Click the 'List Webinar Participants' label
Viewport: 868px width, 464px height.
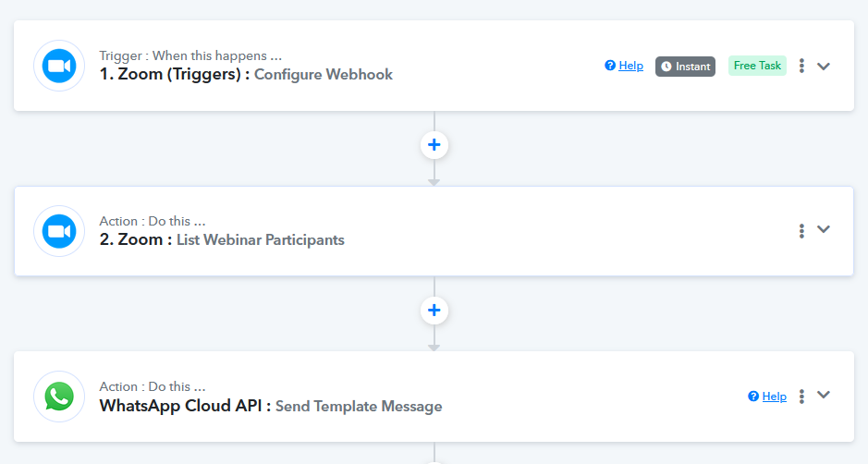tap(260, 240)
